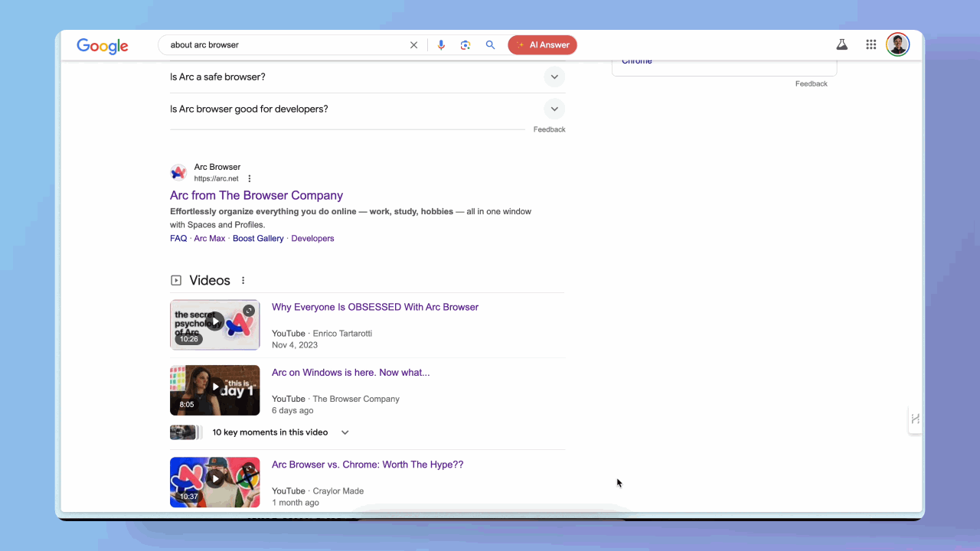
Task: Open the Arc Max sitelink
Action: pos(210,239)
